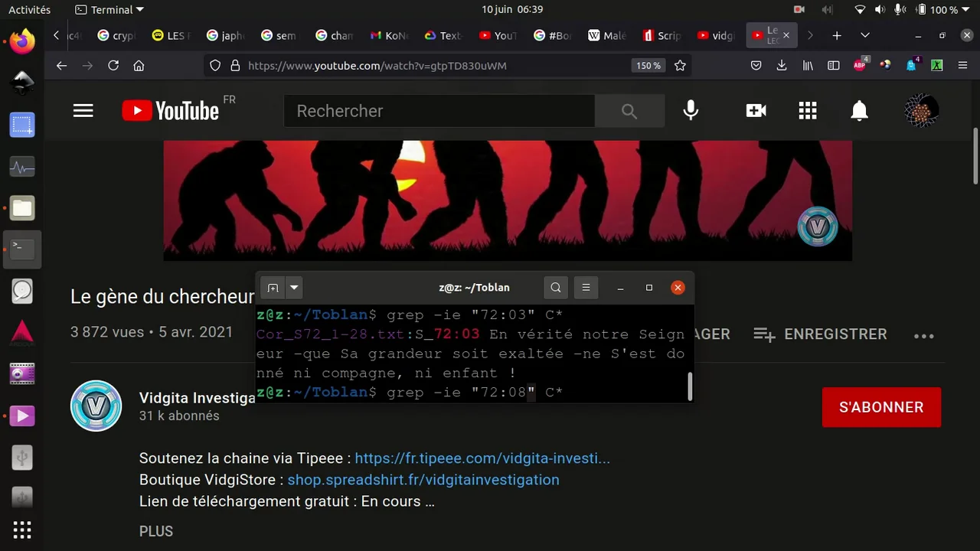Expand the terminal new-tab dropdown arrow
Image resolution: width=980 pixels, height=551 pixels.
tap(294, 288)
